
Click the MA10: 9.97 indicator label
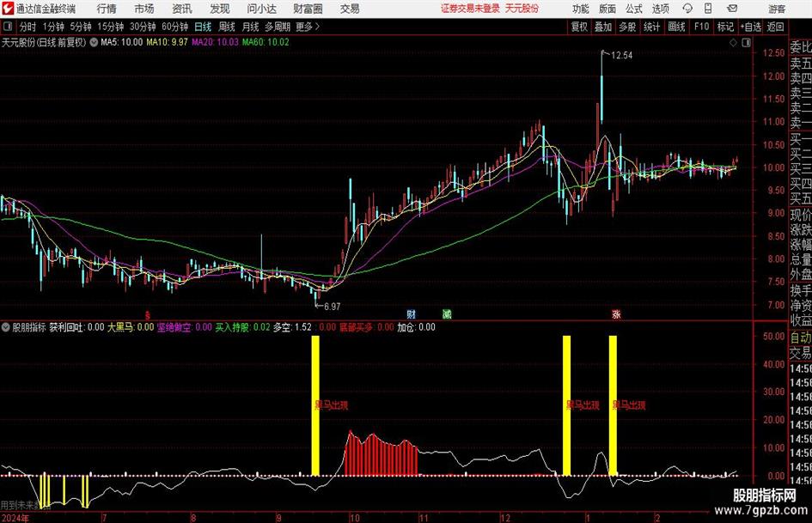tap(167, 42)
